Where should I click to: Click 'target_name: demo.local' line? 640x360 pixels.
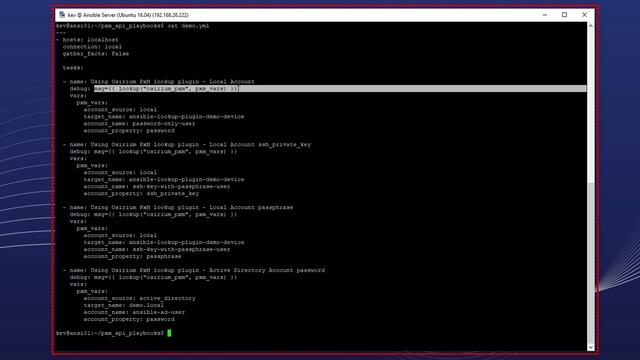(x=123, y=305)
